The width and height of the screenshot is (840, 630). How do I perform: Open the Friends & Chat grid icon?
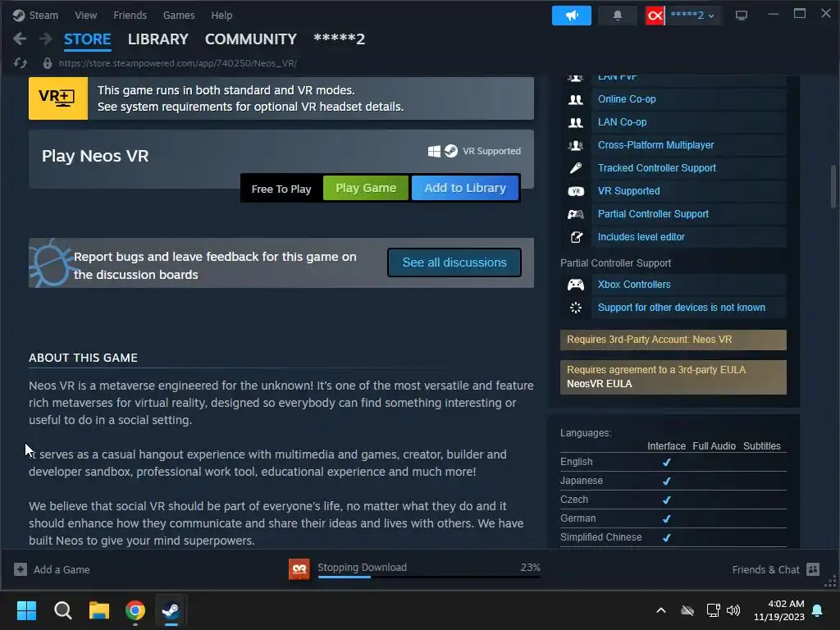[813, 569]
